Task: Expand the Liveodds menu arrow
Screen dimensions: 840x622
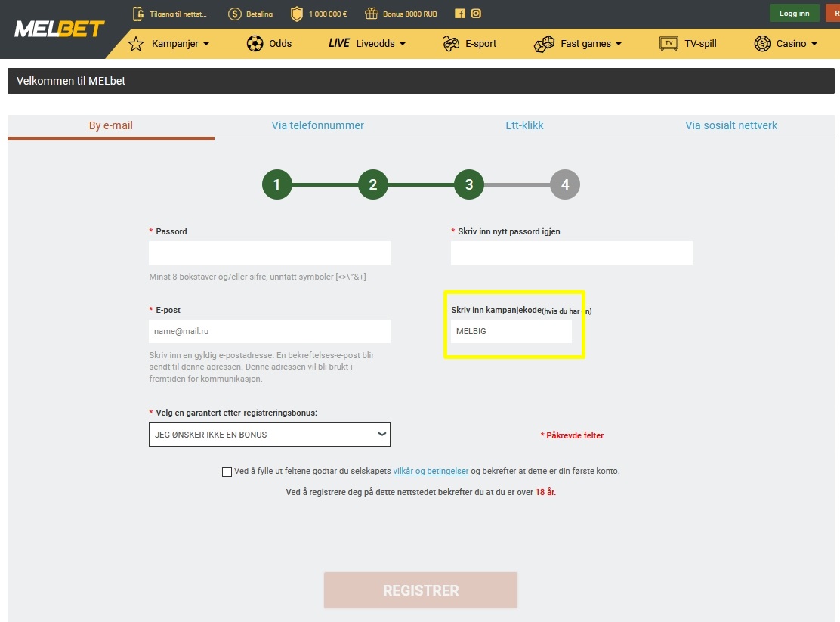Action: point(403,44)
